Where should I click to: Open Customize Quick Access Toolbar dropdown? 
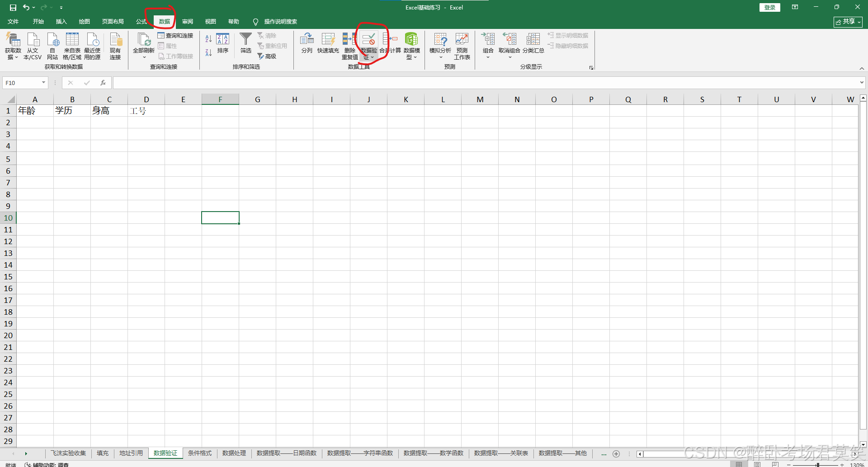61,7
